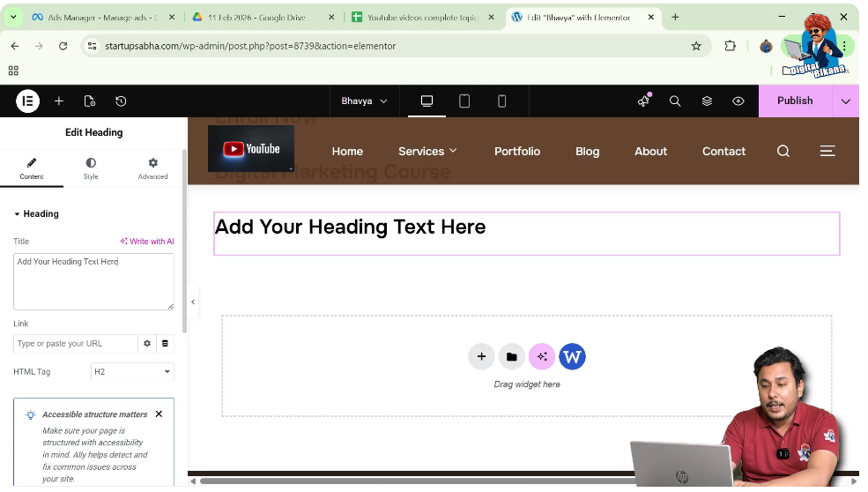Image resolution: width=868 pixels, height=492 pixels.
Task: Click the blue W widget icon
Action: point(572,357)
